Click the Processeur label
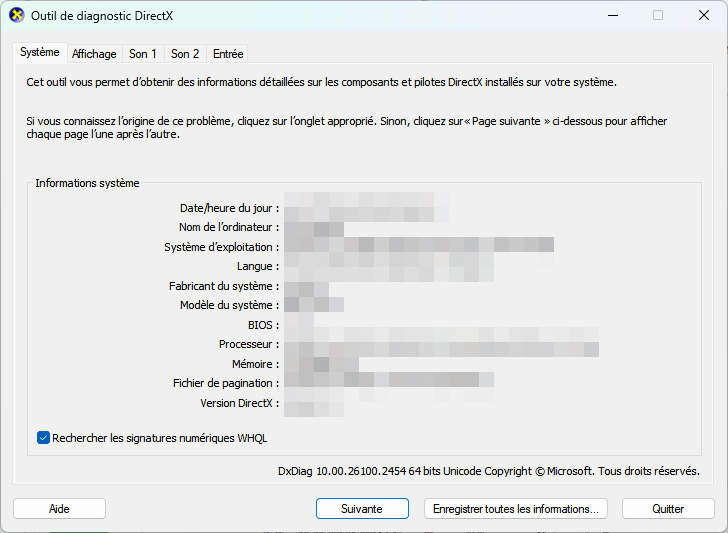The width and height of the screenshot is (728, 533). pos(249,344)
